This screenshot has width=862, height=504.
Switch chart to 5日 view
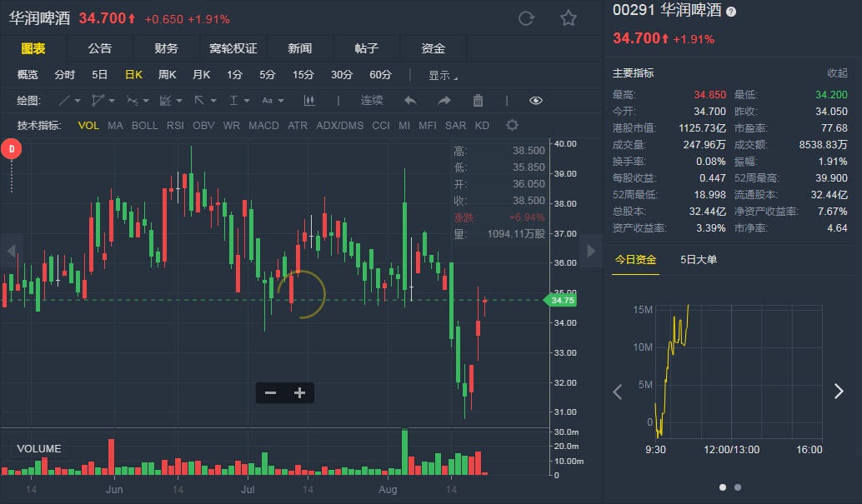coord(99,75)
